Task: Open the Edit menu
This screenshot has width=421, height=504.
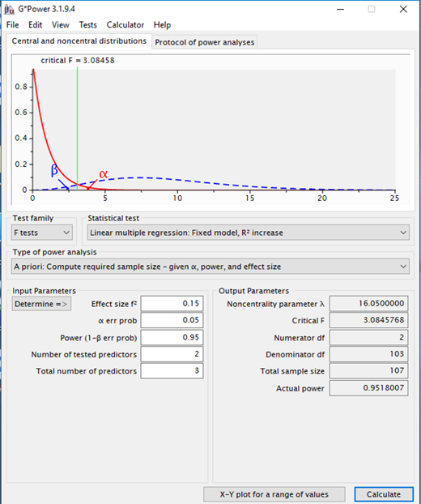Action: coord(35,25)
